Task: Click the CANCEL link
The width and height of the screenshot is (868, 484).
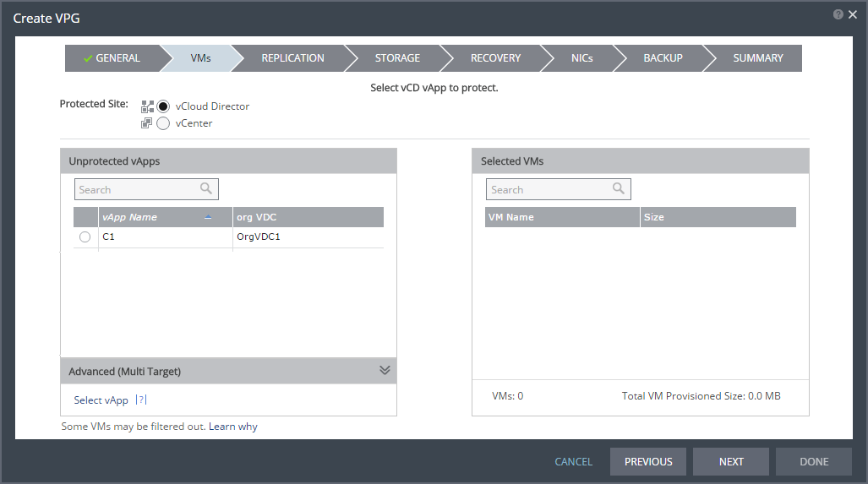Action: (574, 462)
